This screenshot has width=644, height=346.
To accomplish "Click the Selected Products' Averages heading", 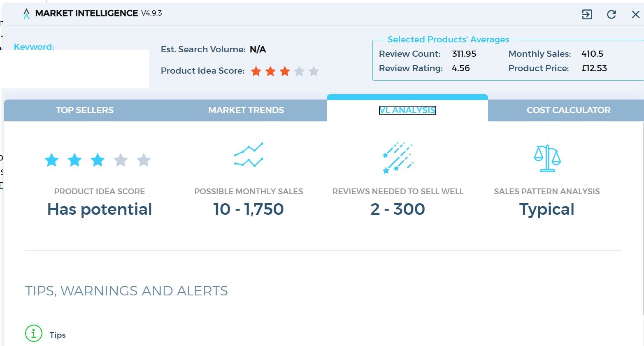I will pos(448,39).
